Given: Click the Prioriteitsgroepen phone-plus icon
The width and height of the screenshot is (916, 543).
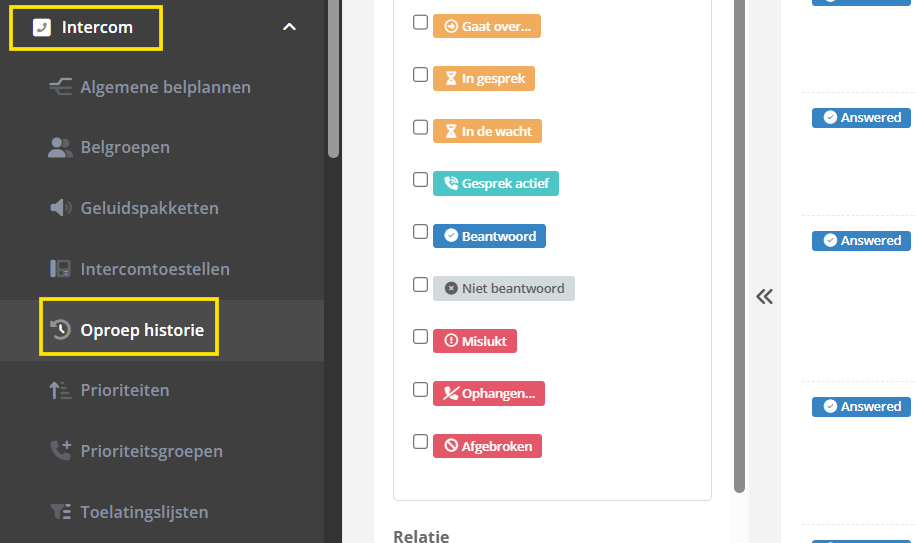Looking at the screenshot, I should (x=60, y=451).
